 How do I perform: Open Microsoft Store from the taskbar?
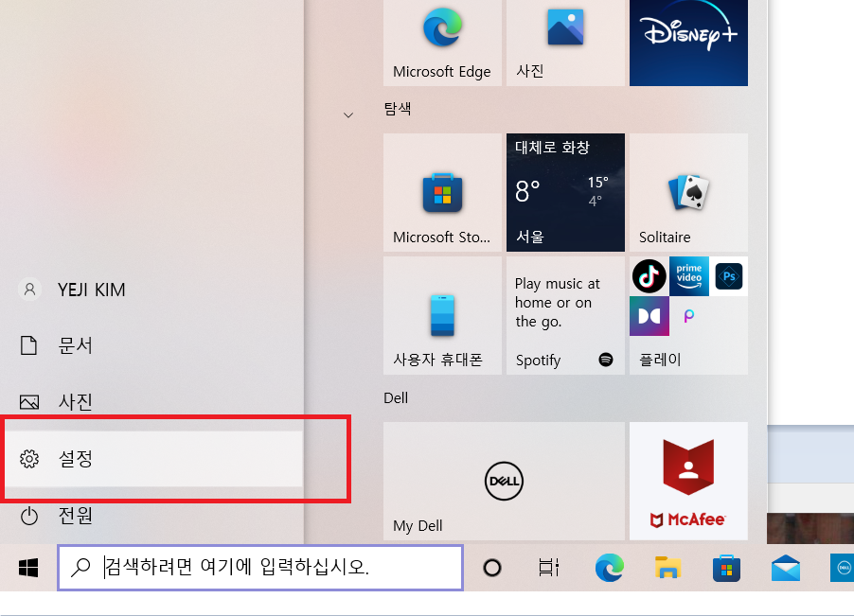726,568
